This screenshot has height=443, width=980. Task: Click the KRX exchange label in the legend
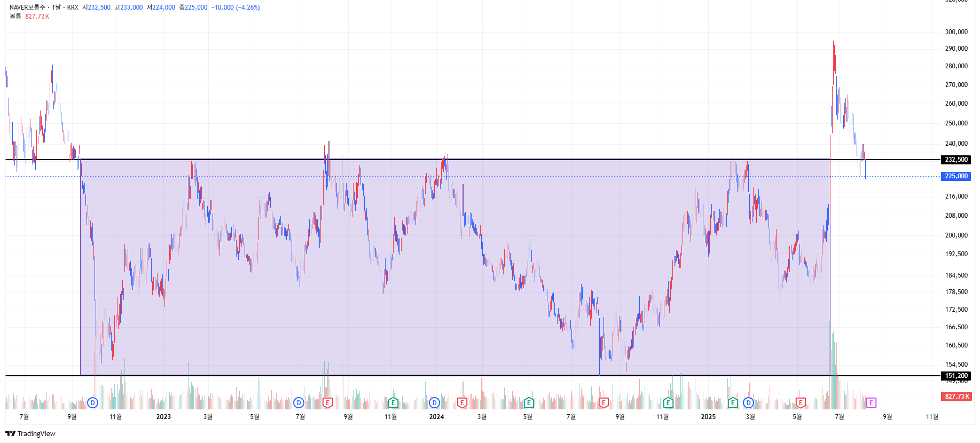tap(73, 7)
